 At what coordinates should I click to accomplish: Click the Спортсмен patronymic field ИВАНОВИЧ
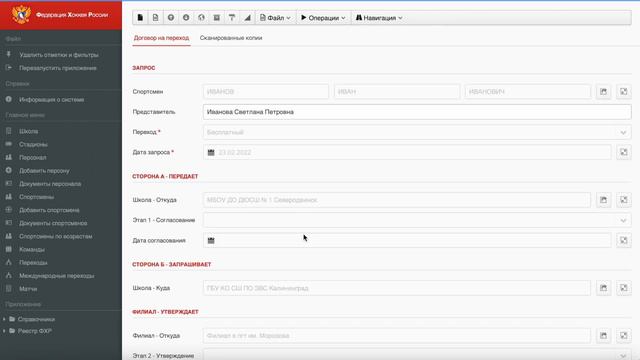[x=528, y=91]
